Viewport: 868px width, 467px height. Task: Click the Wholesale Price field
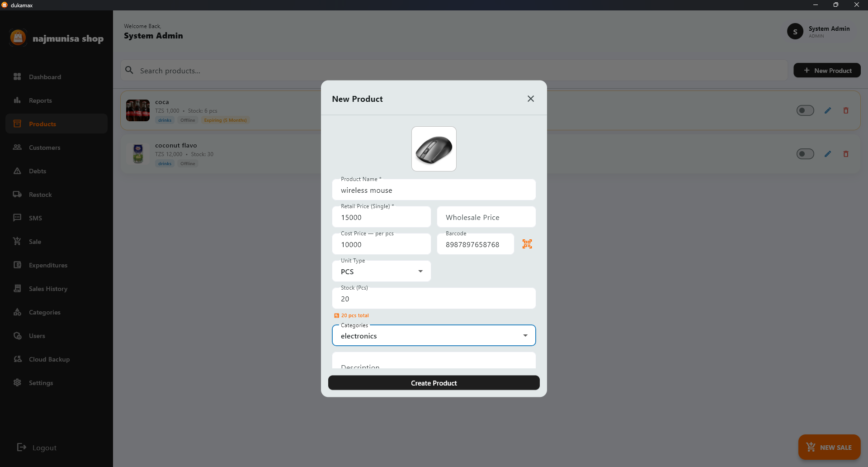486,217
